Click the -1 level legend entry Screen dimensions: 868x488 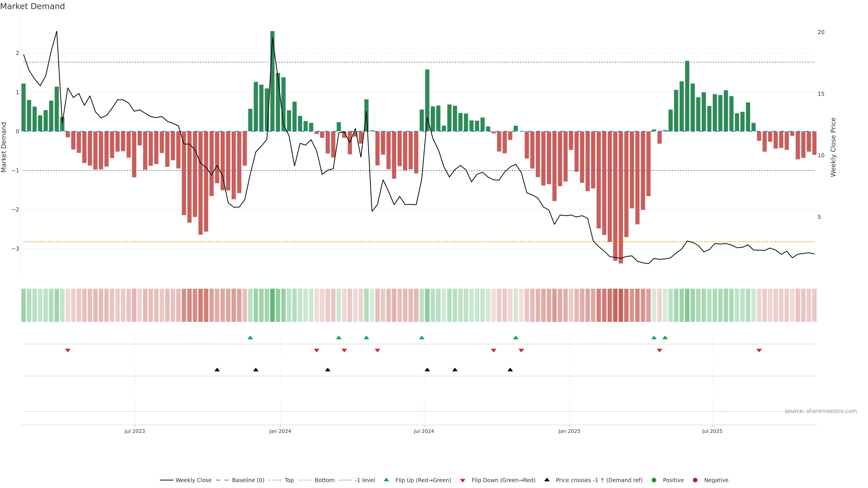(365, 480)
